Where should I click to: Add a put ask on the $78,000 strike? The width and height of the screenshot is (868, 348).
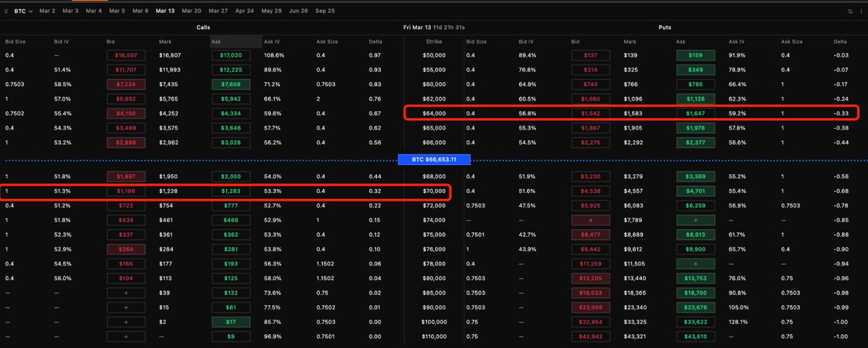696,264
